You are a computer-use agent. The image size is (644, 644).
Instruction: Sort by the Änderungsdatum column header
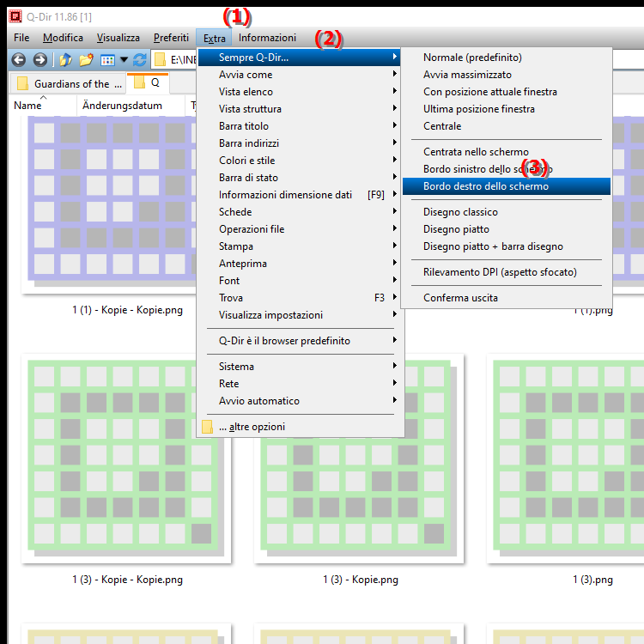pos(131,106)
